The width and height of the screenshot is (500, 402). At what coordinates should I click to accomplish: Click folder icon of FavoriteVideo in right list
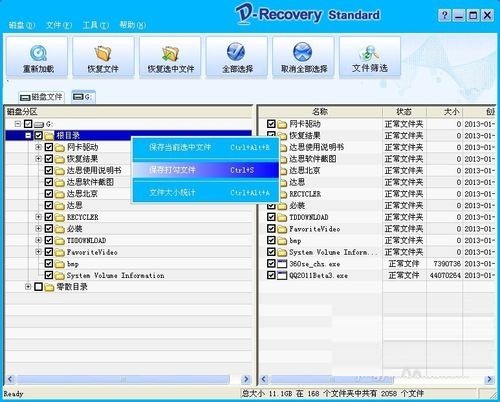[282, 229]
